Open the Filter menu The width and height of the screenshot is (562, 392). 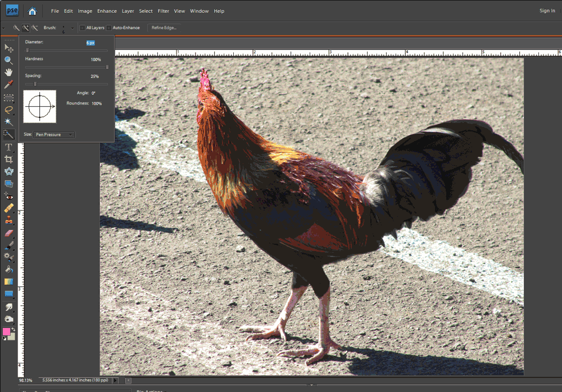[164, 11]
